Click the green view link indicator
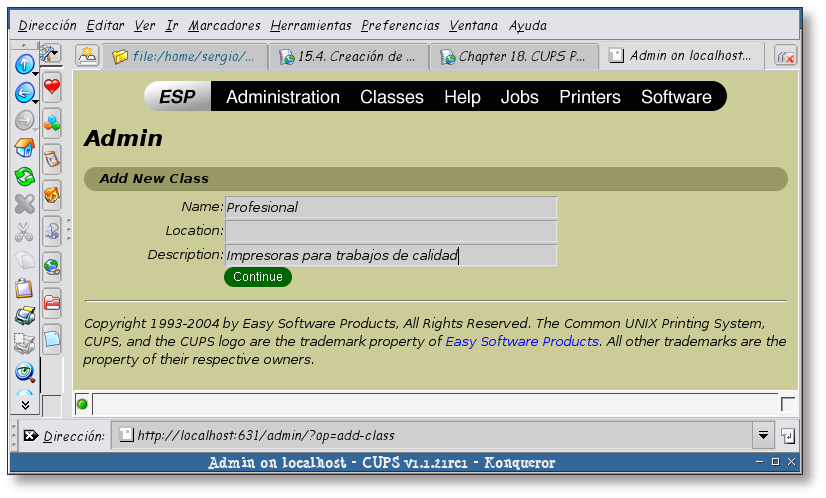Image resolution: width=826 pixels, height=498 pixels. tap(82, 404)
